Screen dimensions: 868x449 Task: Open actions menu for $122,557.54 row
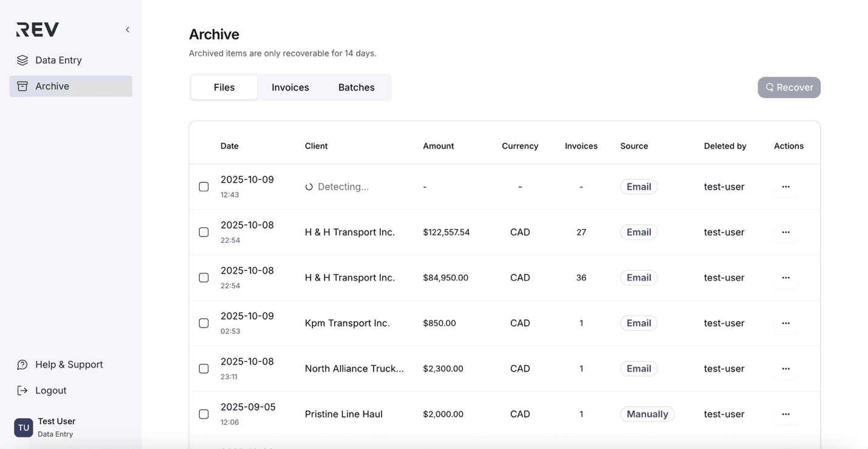pyautogui.click(x=786, y=232)
